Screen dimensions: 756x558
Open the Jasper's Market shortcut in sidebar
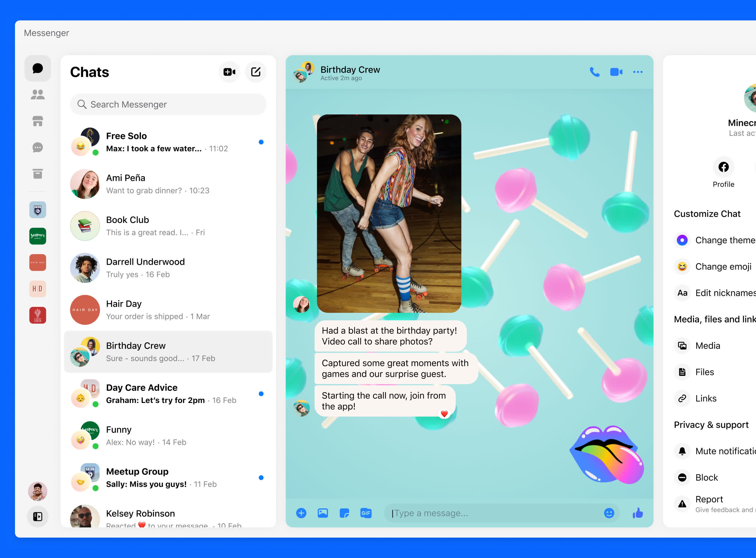[x=38, y=236]
